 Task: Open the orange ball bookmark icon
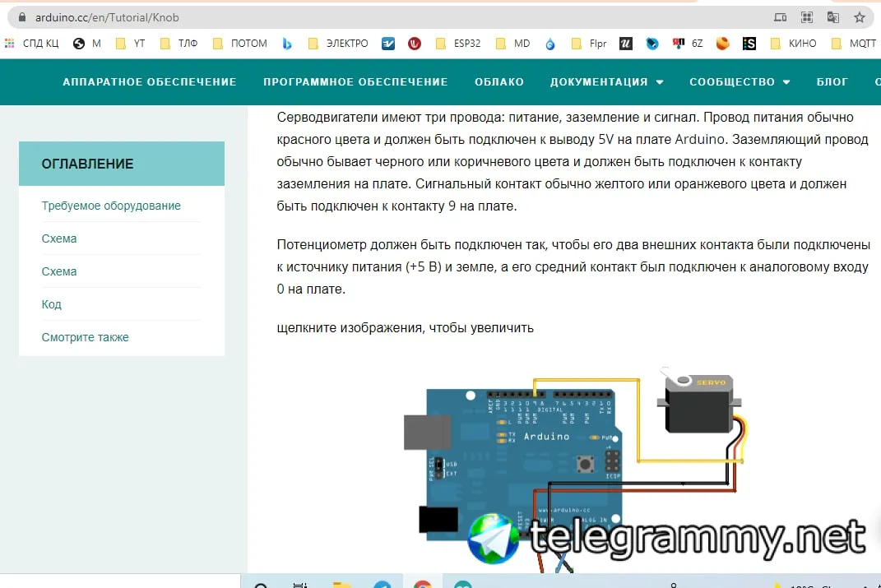pos(722,44)
